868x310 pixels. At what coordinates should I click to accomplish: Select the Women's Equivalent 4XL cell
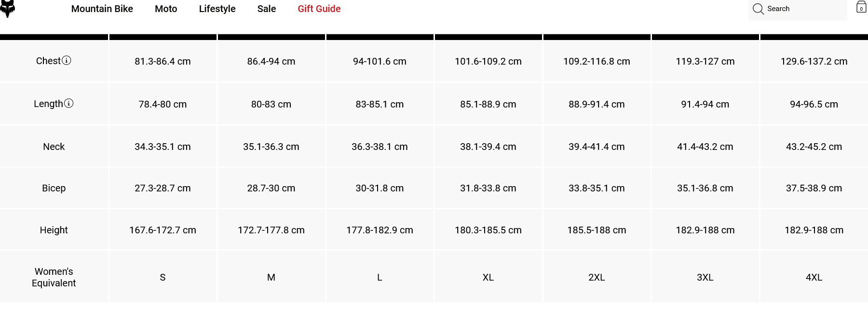point(814,277)
